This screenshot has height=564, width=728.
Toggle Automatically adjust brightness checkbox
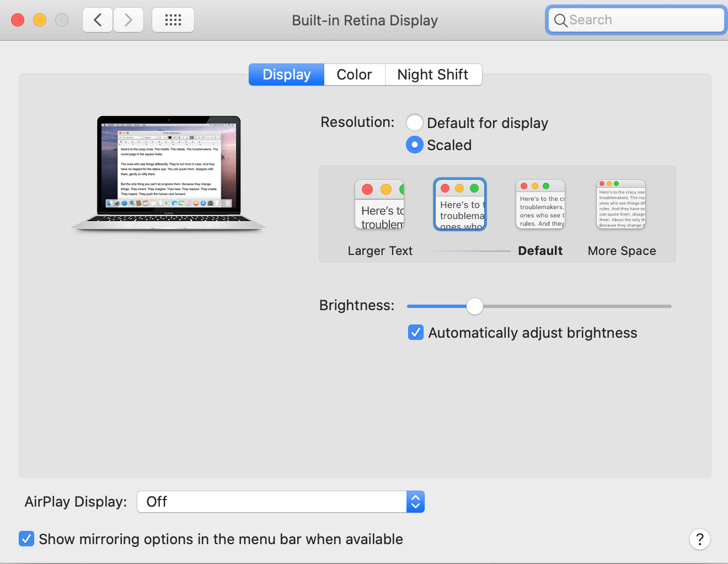pos(416,332)
